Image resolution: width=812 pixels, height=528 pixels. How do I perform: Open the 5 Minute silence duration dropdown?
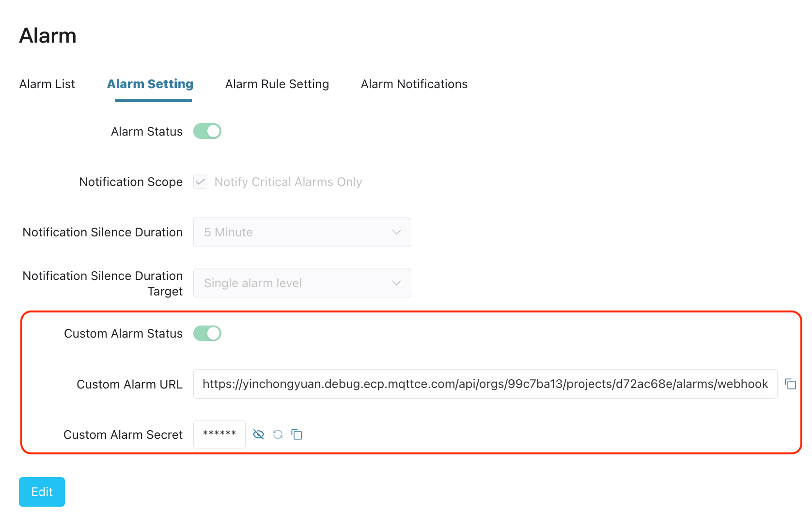tap(301, 233)
